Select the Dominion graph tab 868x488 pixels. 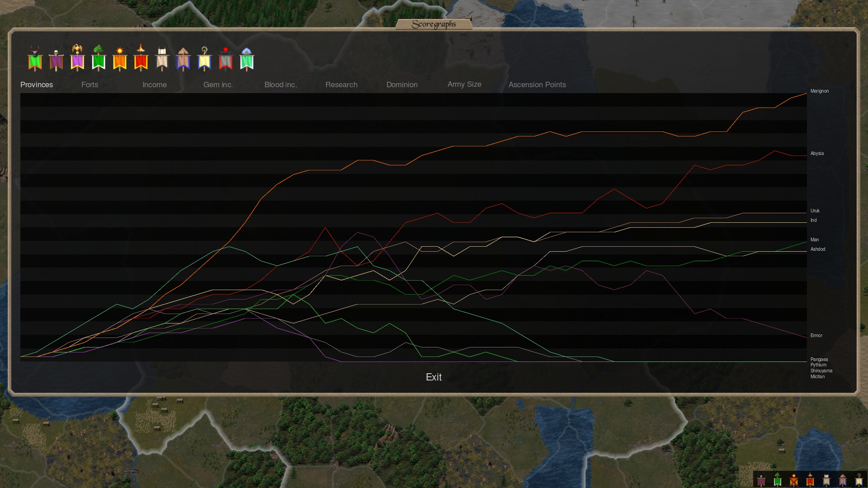click(x=402, y=84)
